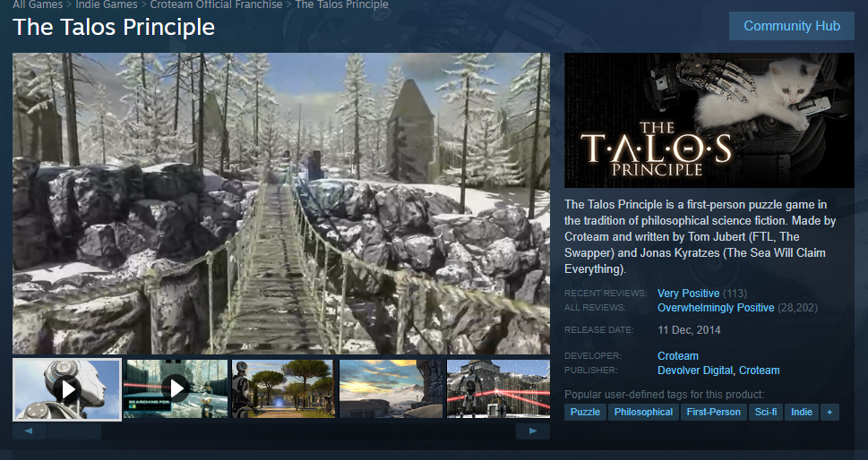Select the snowy temple laser screenshot thumbnail
Screen dimensions: 868x460
[x=498, y=389]
